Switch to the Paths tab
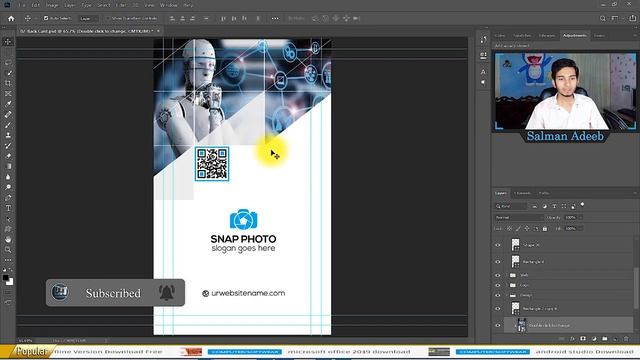The height and width of the screenshot is (360, 640). tap(544, 193)
